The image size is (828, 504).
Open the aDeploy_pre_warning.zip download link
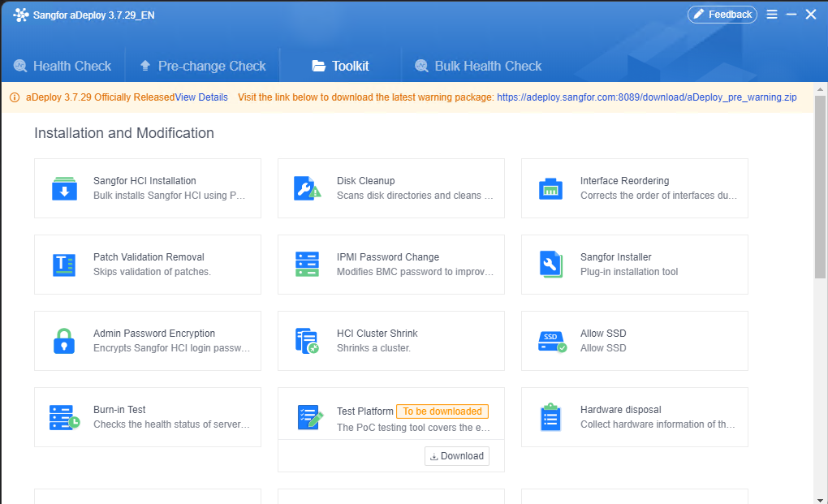click(647, 97)
